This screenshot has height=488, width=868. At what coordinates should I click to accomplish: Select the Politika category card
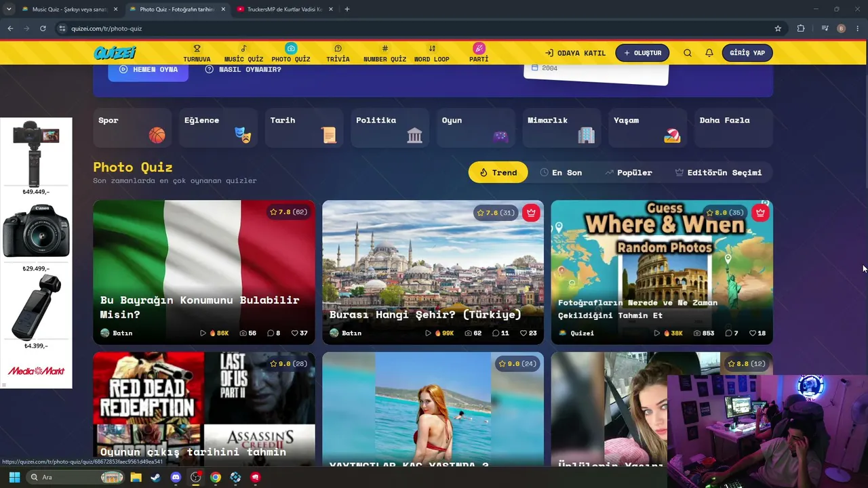(390, 127)
